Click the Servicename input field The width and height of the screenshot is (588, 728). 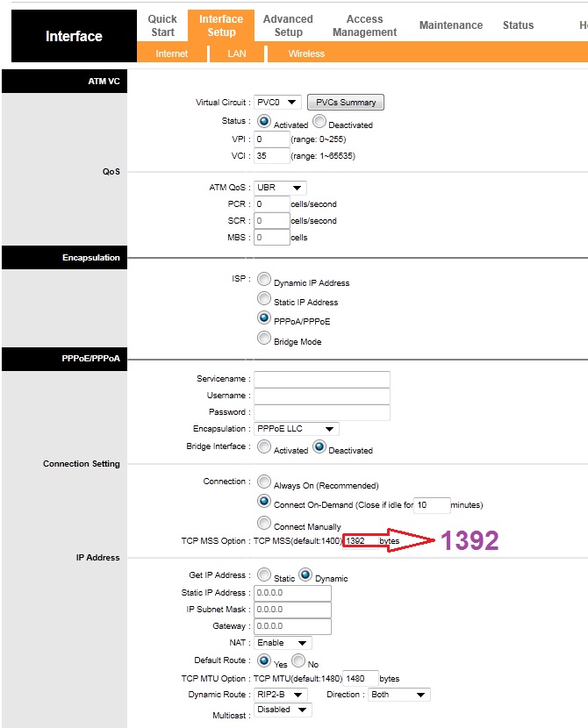point(322,379)
